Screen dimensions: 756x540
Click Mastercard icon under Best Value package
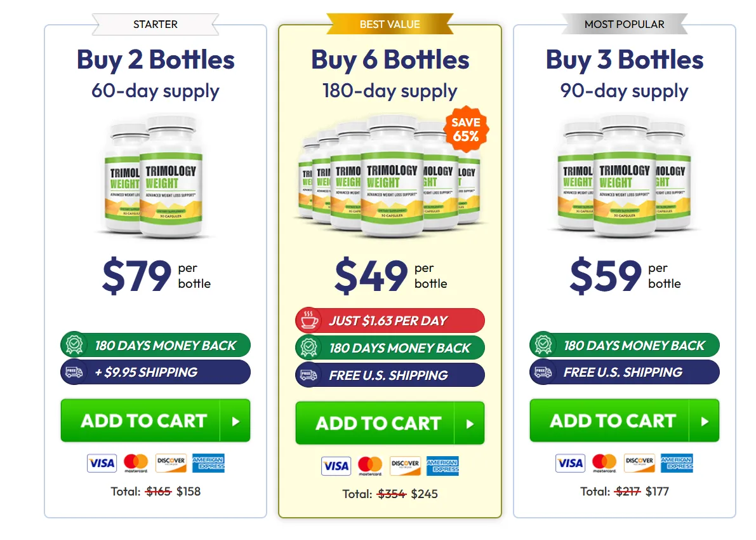point(370,466)
